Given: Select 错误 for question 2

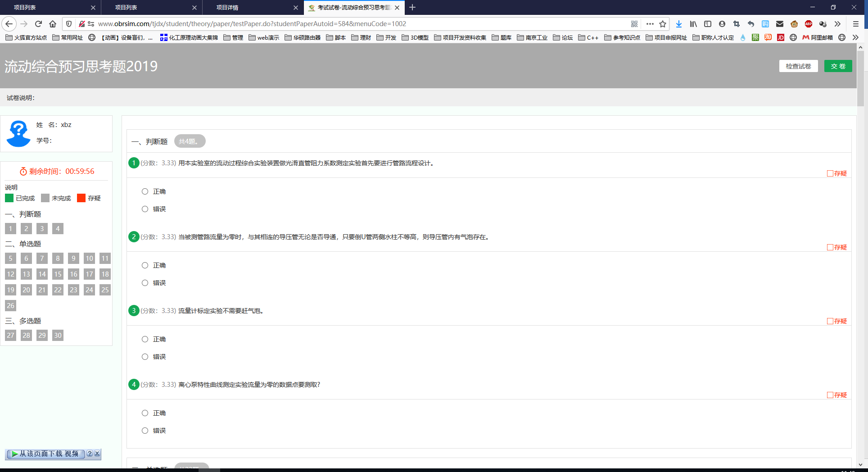Looking at the screenshot, I should tap(145, 283).
